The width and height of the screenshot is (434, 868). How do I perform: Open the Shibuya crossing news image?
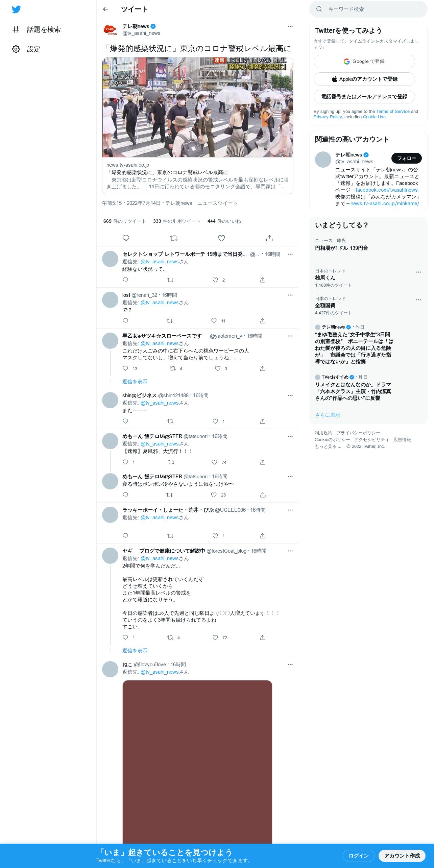point(198,107)
